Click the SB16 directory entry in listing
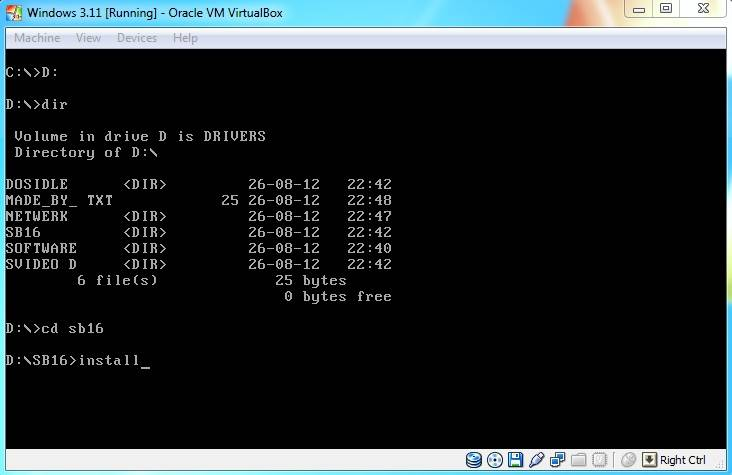Image resolution: width=732 pixels, height=475 pixels. tap(23, 232)
